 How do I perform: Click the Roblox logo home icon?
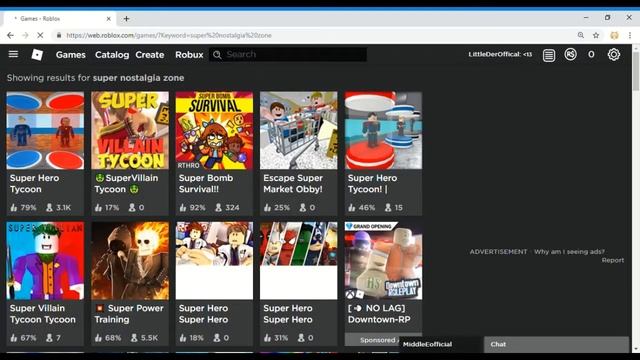pos(37,54)
